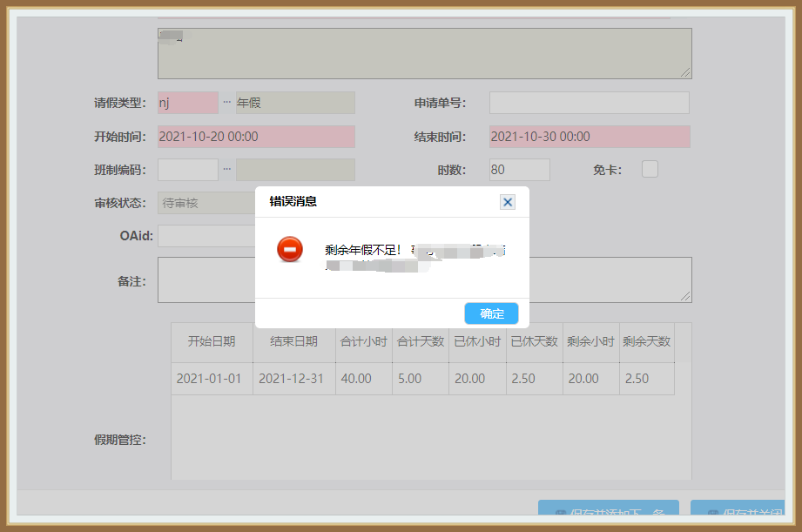Close the 错误消息 dialog with its X icon
Viewport: 802px width, 532px height.
[x=507, y=201]
